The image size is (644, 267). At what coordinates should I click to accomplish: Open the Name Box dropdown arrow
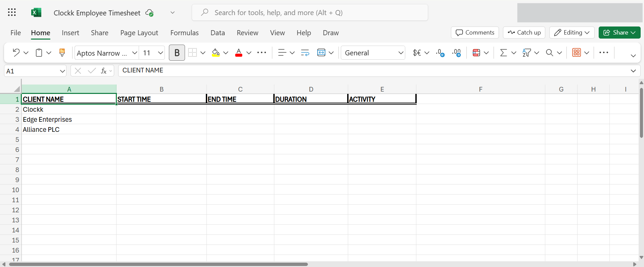(x=62, y=71)
